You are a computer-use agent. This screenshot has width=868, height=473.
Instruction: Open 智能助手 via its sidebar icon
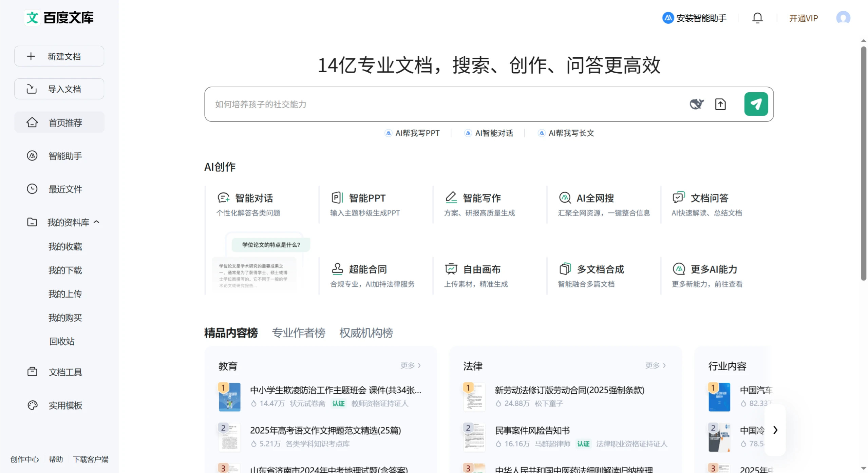(x=32, y=156)
